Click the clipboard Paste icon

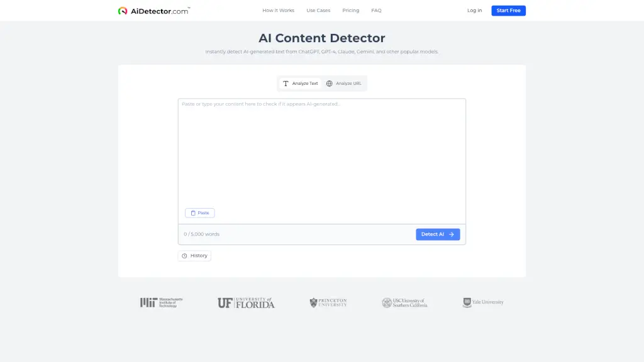(194, 213)
